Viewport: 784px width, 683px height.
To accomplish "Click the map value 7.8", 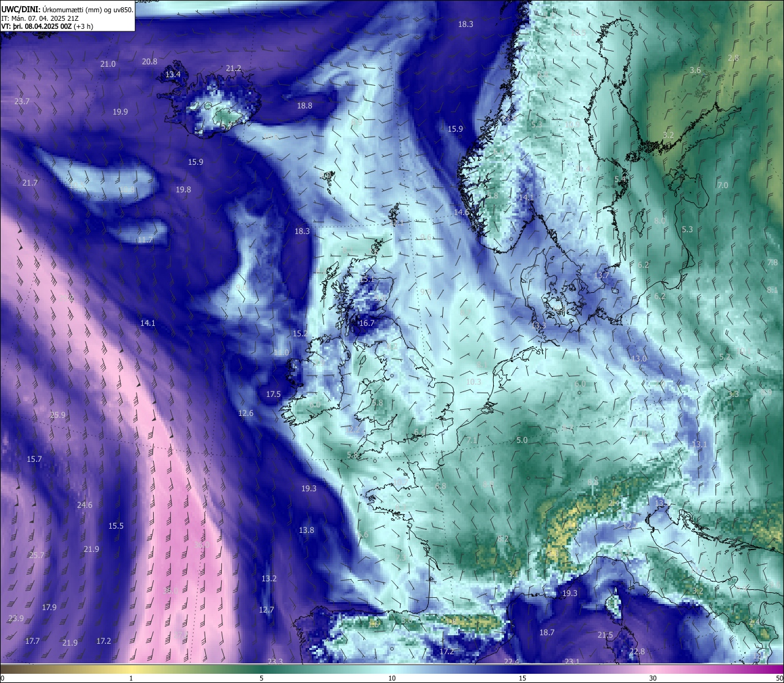I will click(772, 263).
